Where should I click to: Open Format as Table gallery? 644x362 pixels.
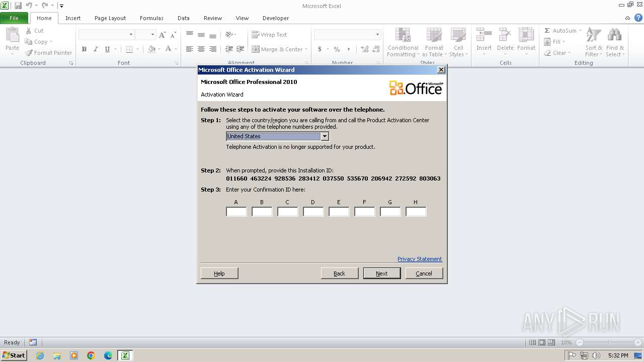click(x=434, y=43)
